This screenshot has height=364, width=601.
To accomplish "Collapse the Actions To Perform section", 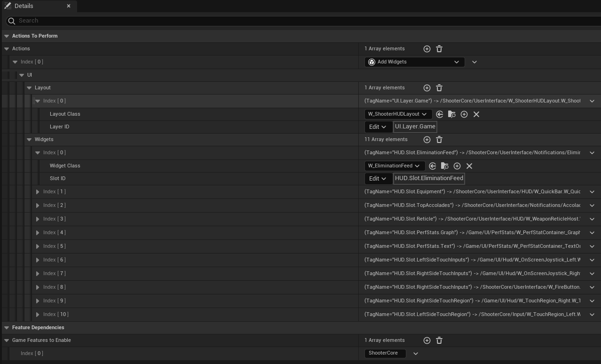I will [7, 36].
